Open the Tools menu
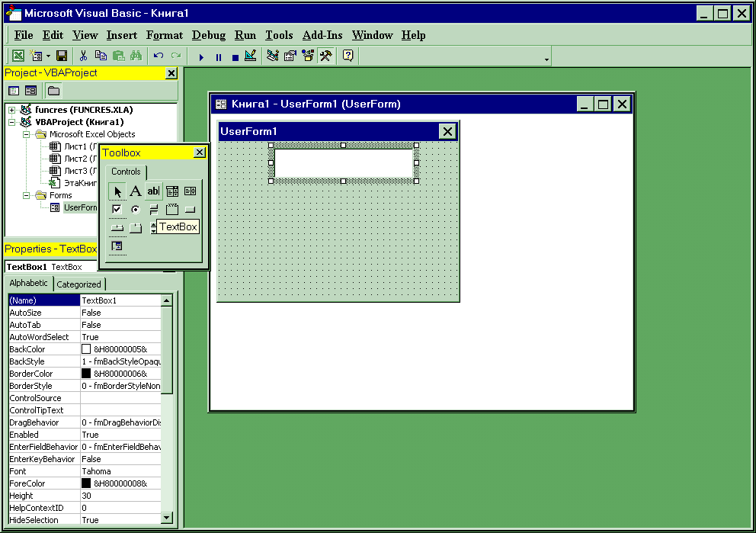 coord(279,35)
